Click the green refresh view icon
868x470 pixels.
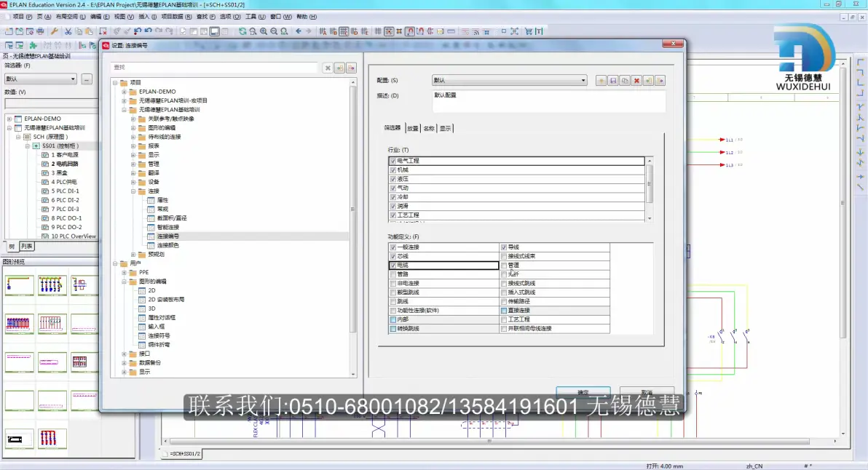coord(242,31)
